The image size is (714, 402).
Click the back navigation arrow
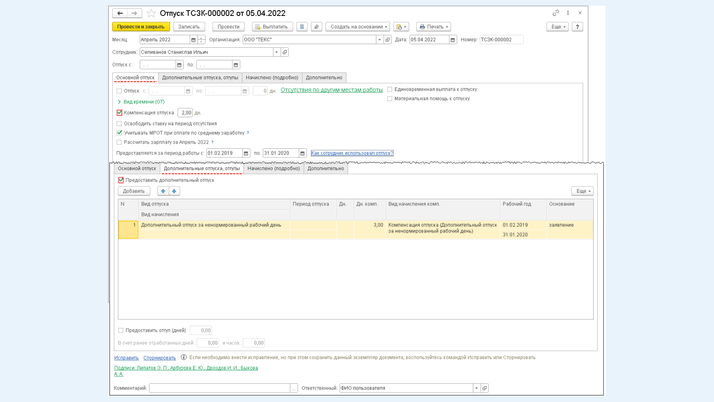[x=120, y=13]
